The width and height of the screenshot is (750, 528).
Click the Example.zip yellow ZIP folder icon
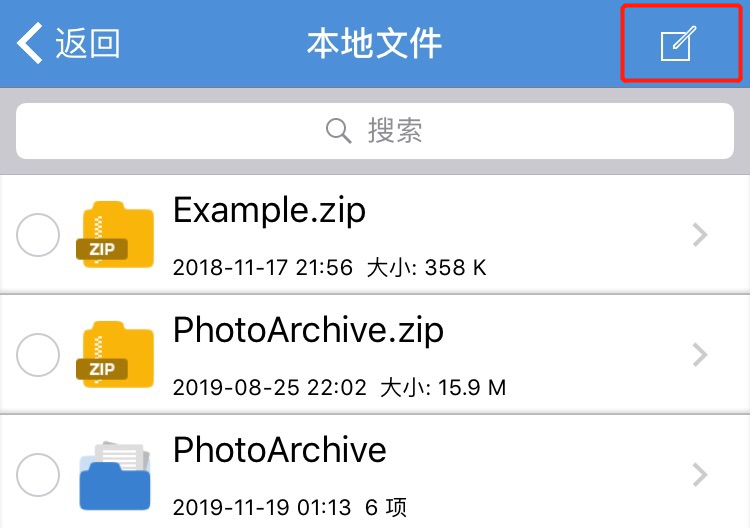pyautogui.click(x=115, y=235)
